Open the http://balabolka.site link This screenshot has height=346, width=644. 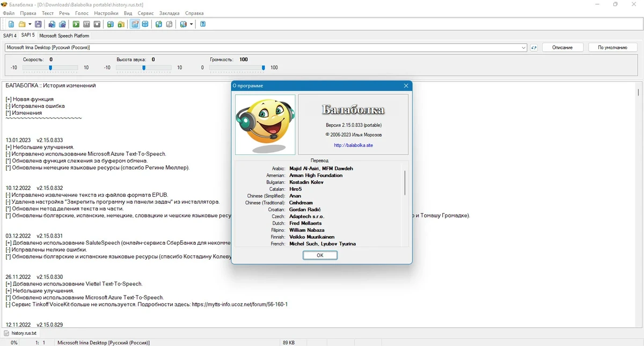(x=353, y=145)
